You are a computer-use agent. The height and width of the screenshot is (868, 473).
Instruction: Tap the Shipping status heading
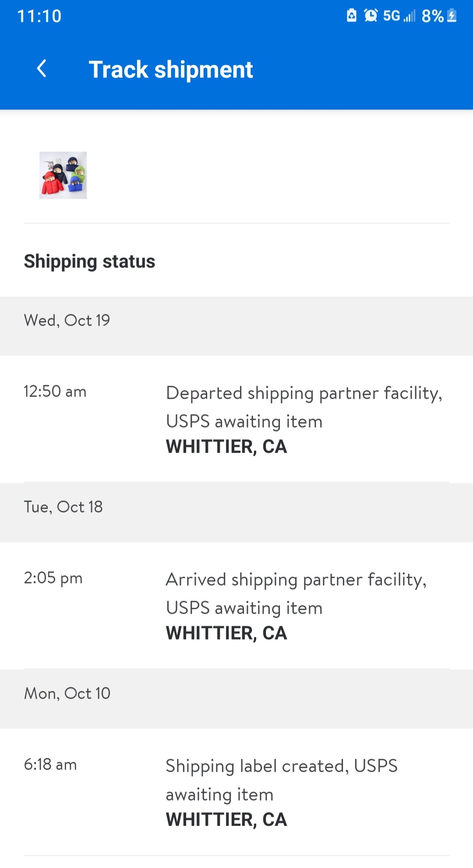click(x=89, y=261)
